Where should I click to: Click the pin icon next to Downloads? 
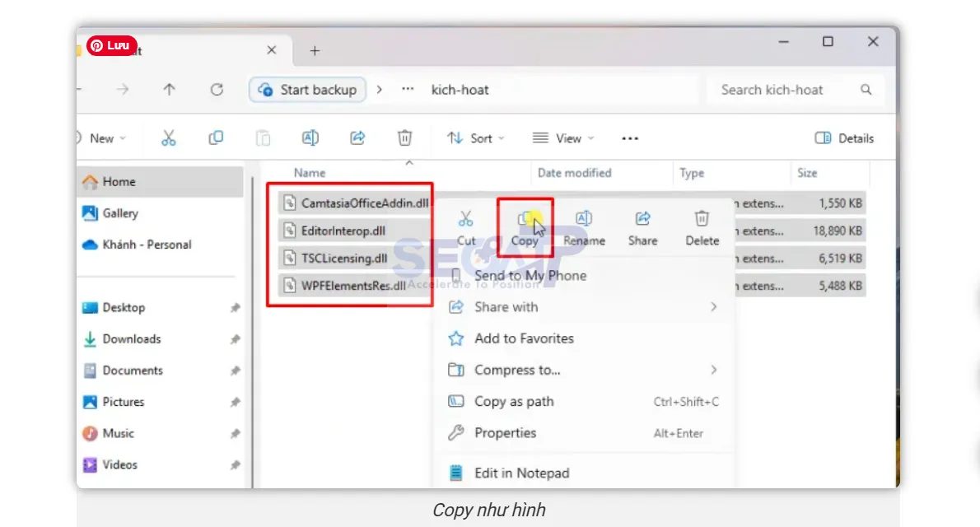click(x=234, y=338)
